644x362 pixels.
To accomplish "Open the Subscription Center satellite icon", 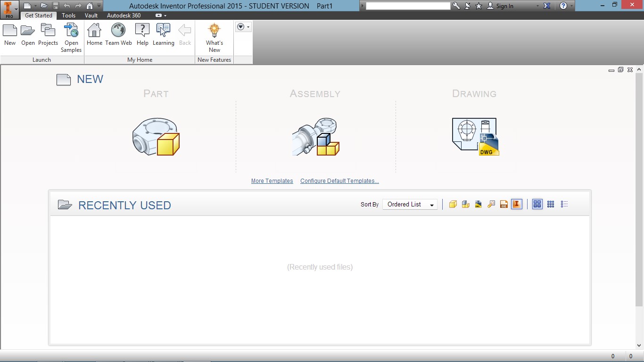I will [x=468, y=6].
